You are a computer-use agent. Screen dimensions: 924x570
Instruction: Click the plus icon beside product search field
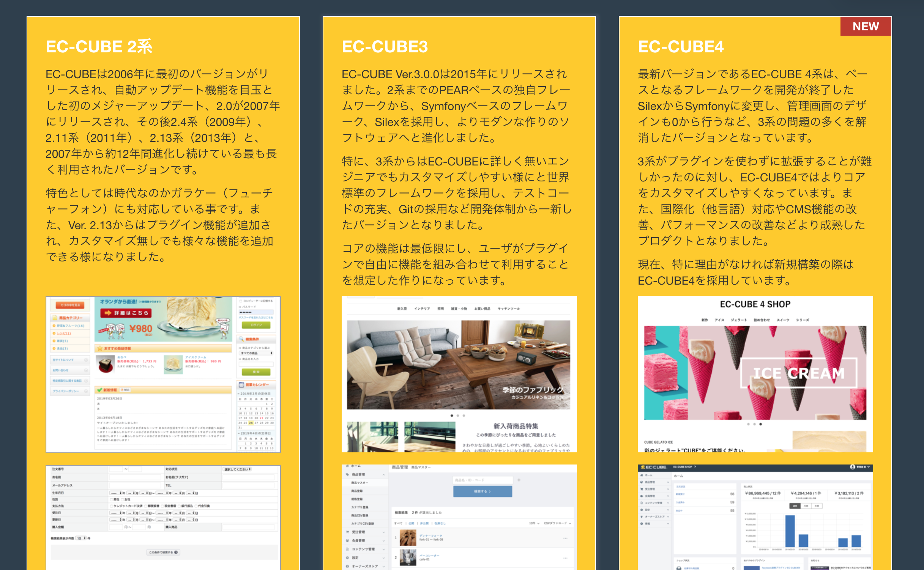tap(519, 480)
